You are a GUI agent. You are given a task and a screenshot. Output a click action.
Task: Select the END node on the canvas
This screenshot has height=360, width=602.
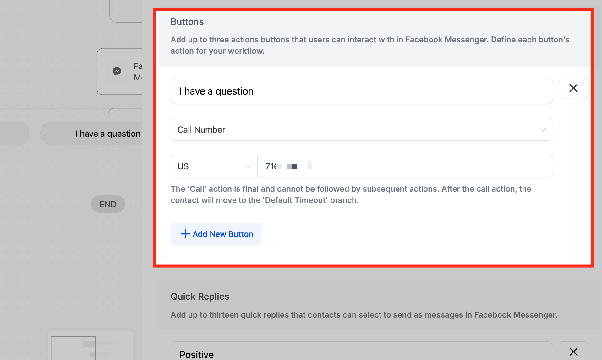tap(108, 204)
